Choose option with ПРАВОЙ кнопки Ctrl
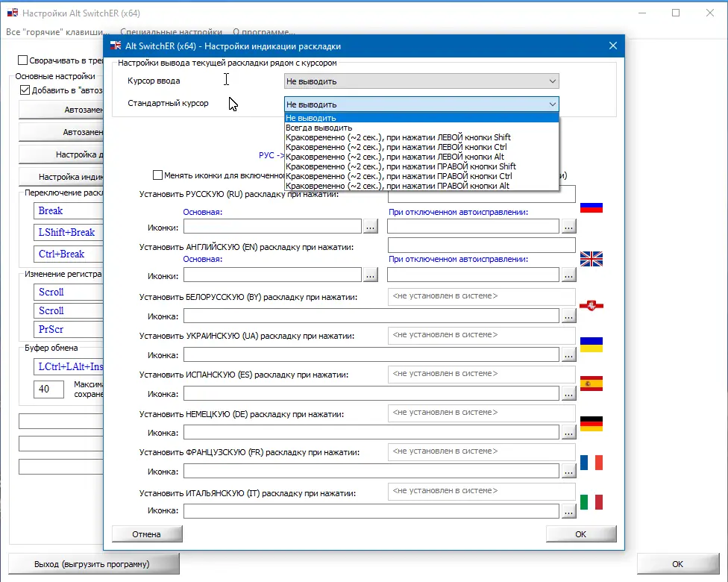Screen dimensions: 728x582 pyautogui.click(x=421, y=176)
